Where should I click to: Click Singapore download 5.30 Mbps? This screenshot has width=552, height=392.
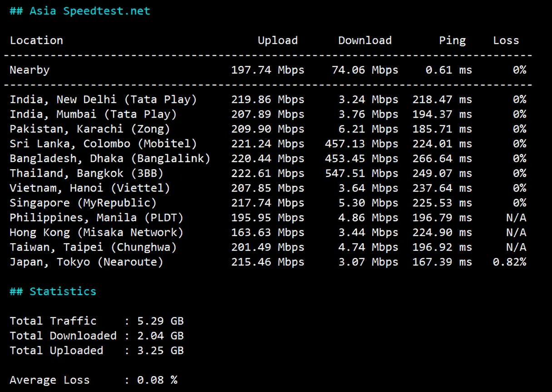pos(368,203)
